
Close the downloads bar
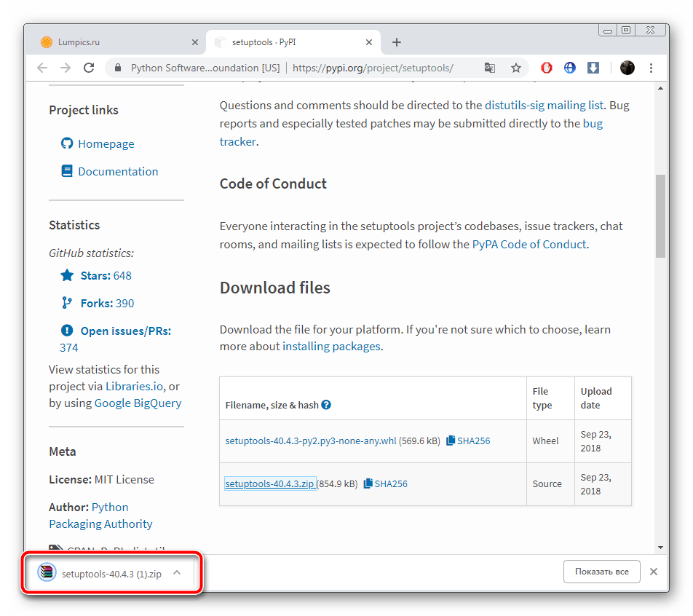[654, 572]
